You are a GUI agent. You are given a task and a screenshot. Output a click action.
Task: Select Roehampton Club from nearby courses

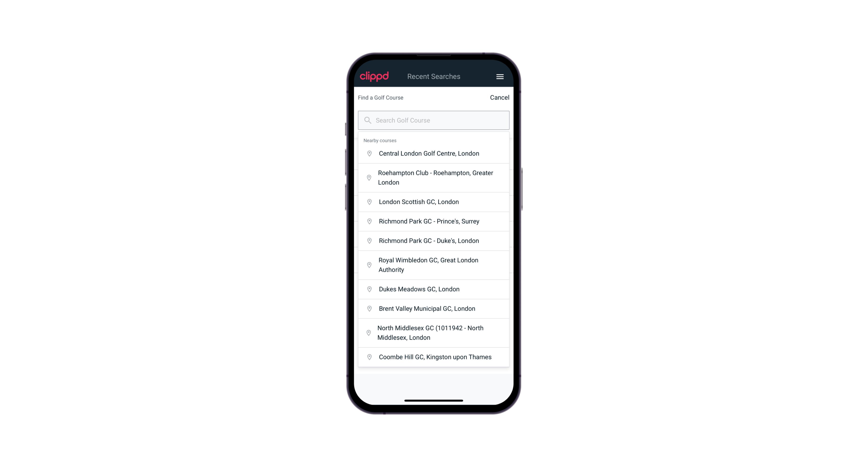[434, 178]
